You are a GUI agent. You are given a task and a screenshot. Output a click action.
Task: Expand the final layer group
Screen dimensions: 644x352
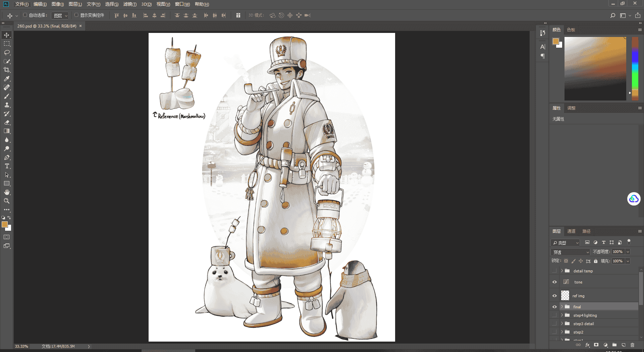click(x=562, y=307)
